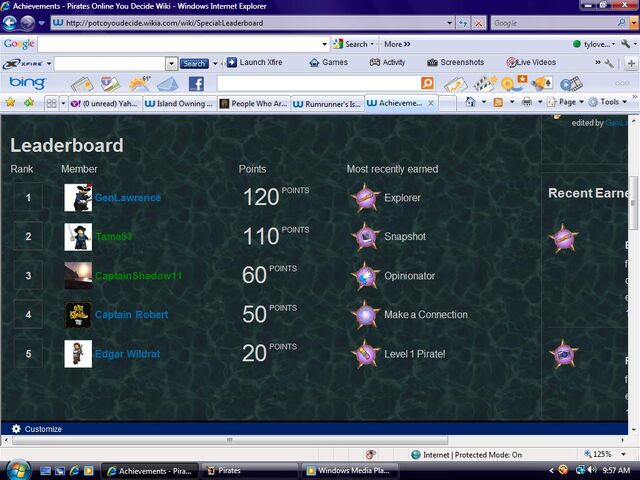Click the Bing logo on the toolbar
Image resolution: width=640 pixels, height=480 pixels.
pyautogui.click(x=27, y=83)
